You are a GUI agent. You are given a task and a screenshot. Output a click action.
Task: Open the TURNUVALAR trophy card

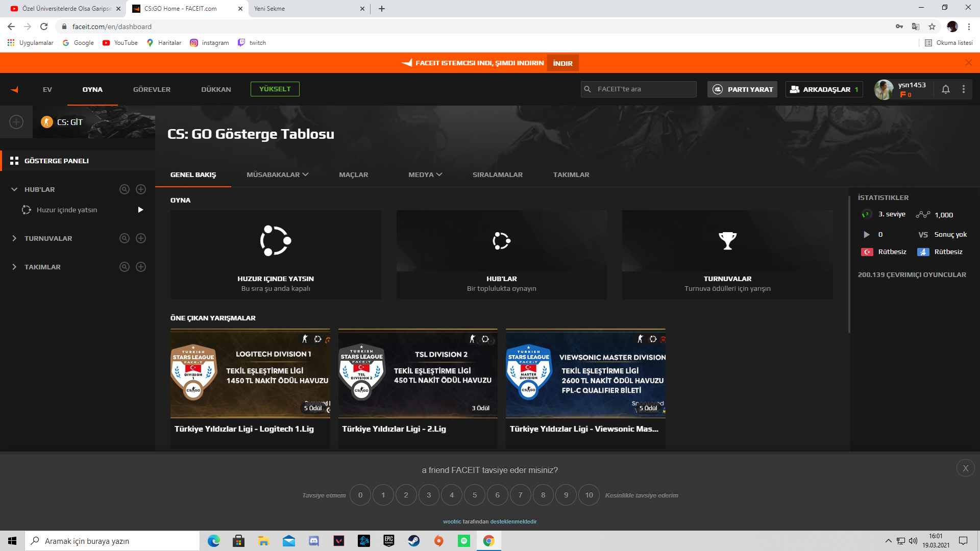(727, 255)
